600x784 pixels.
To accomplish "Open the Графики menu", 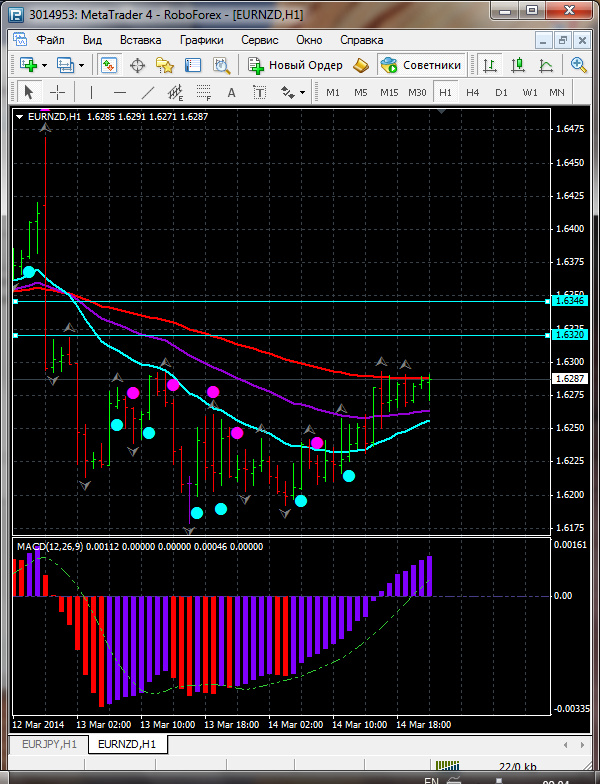I will (202, 40).
